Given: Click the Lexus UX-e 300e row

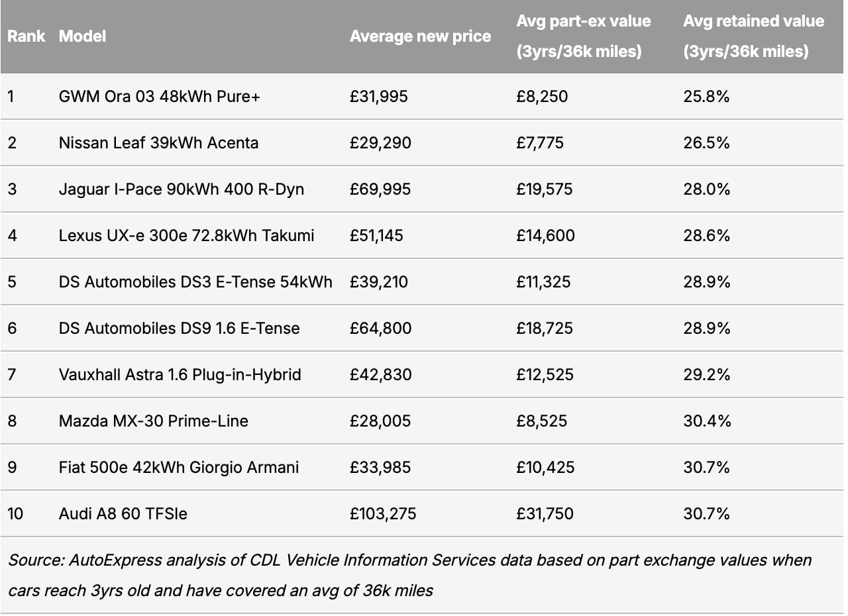Looking at the screenshot, I should click(x=186, y=236).
